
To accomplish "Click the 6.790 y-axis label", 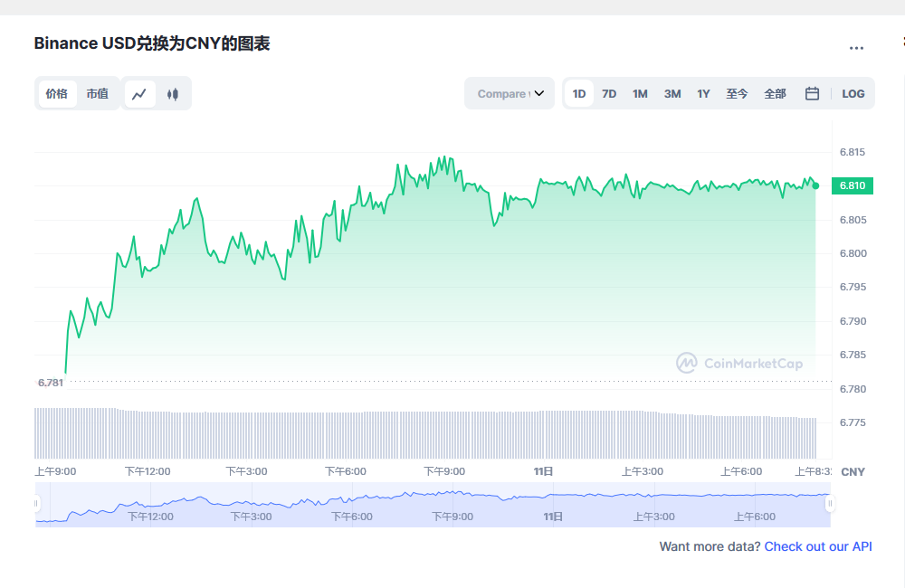I will 853,321.
